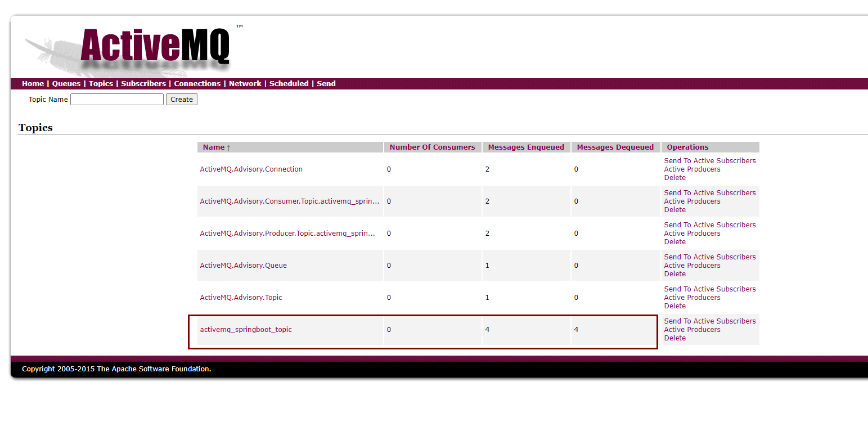
Task: Send To Active Subscribers for Advisory.Queue
Action: pyautogui.click(x=710, y=257)
